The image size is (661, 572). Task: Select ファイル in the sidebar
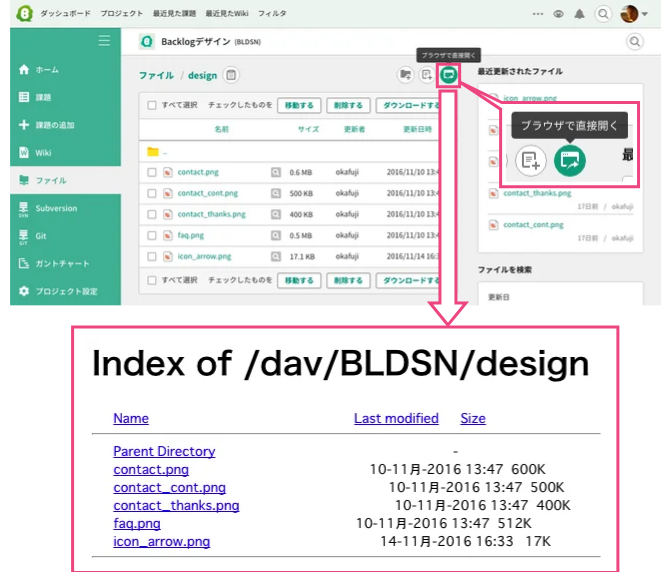(65, 180)
